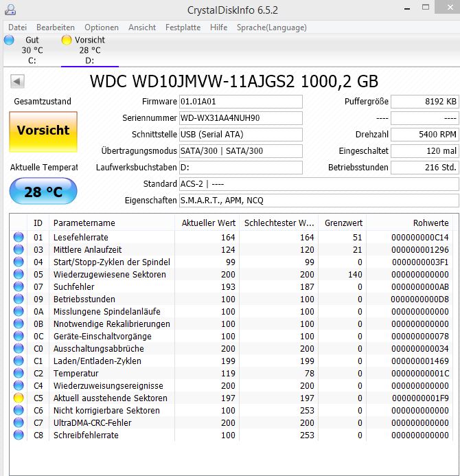Go to previous disk with the left arrow
460x476 pixels.
point(17,81)
